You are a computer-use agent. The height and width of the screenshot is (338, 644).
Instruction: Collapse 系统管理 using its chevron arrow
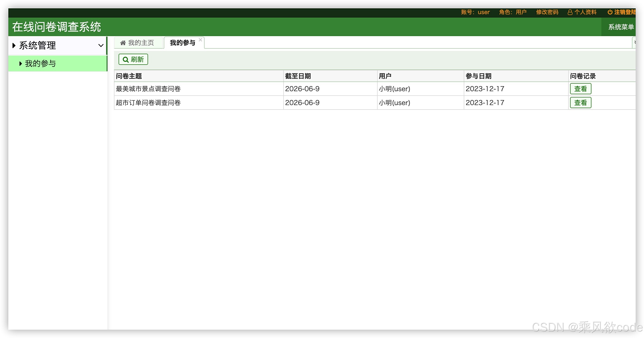coord(101,45)
